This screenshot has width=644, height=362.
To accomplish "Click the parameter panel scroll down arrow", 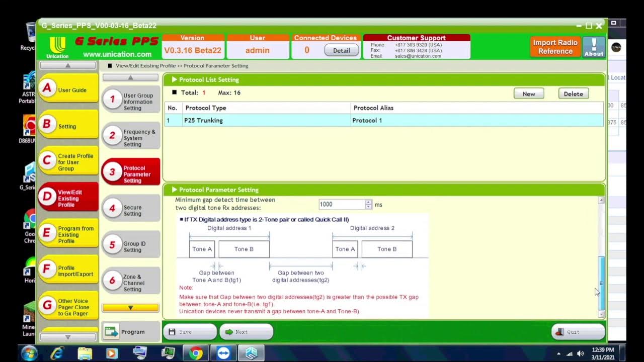I will point(601,314).
